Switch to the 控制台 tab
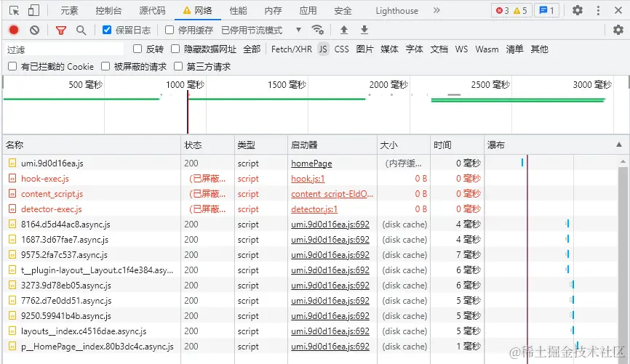 point(108,10)
